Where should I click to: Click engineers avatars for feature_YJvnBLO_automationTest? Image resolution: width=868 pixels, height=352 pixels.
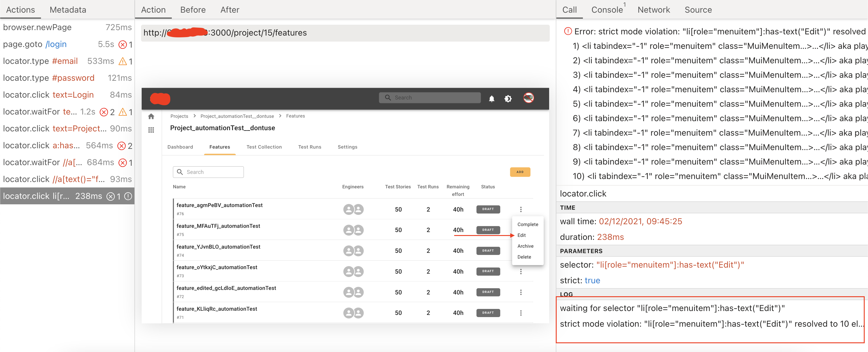(x=353, y=251)
